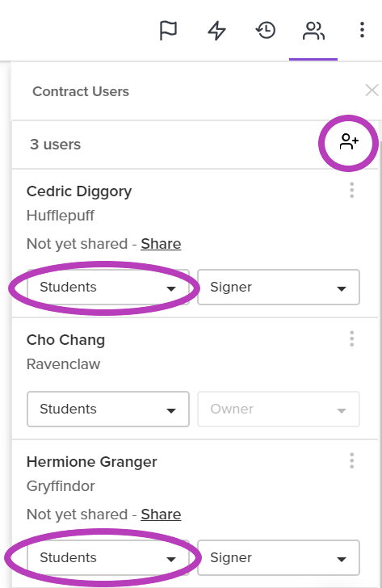Expand Cedric Diggory's Students group dropdown
Image resolution: width=382 pixels, height=588 pixels.
pos(108,288)
